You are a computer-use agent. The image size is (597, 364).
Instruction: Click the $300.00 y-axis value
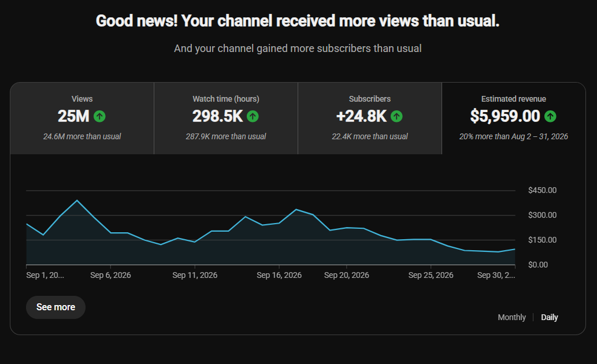[542, 215]
